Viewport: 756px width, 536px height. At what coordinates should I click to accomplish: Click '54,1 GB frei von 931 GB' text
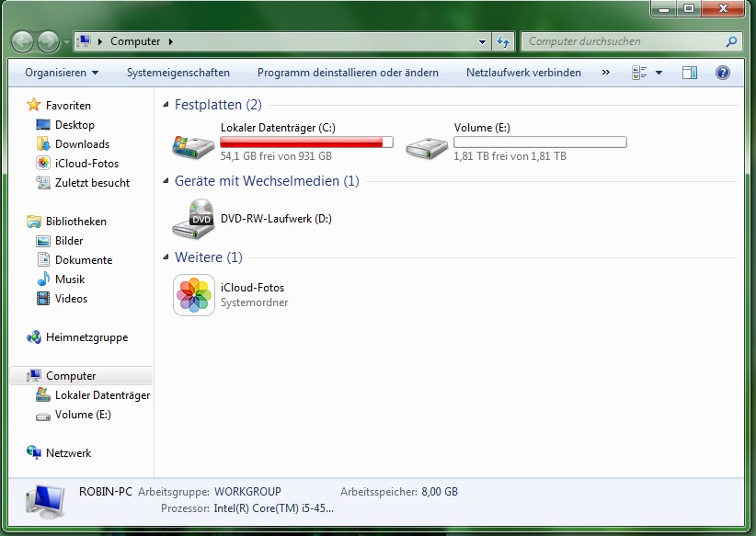click(x=276, y=156)
